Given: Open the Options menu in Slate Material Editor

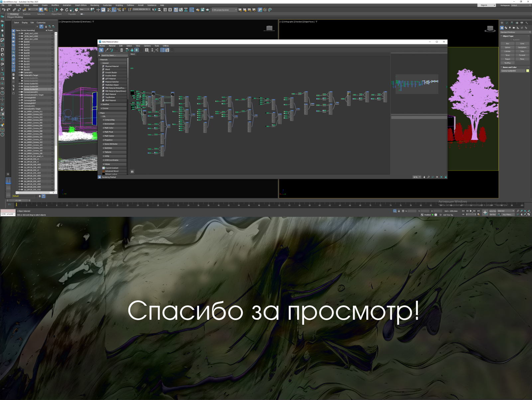Looking at the screenshot, I should tap(148, 46).
